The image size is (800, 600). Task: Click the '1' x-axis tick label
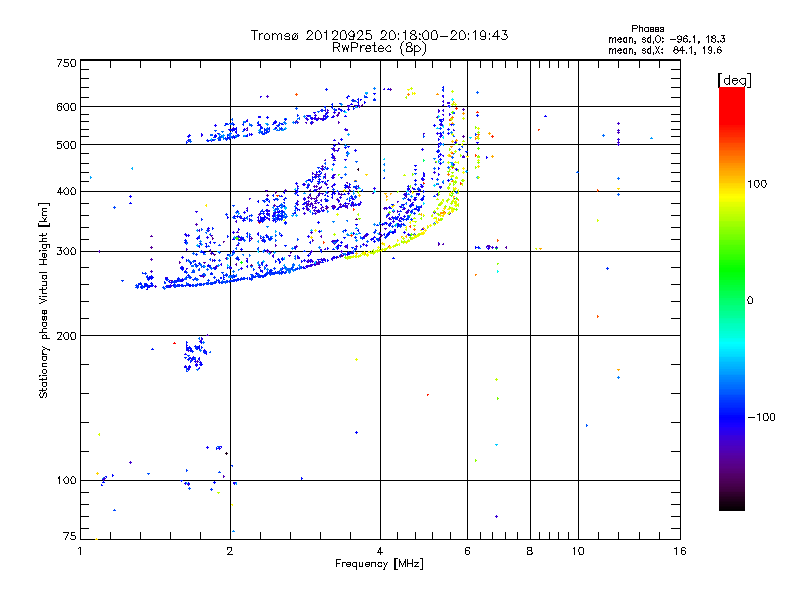(x=80, y=551)
